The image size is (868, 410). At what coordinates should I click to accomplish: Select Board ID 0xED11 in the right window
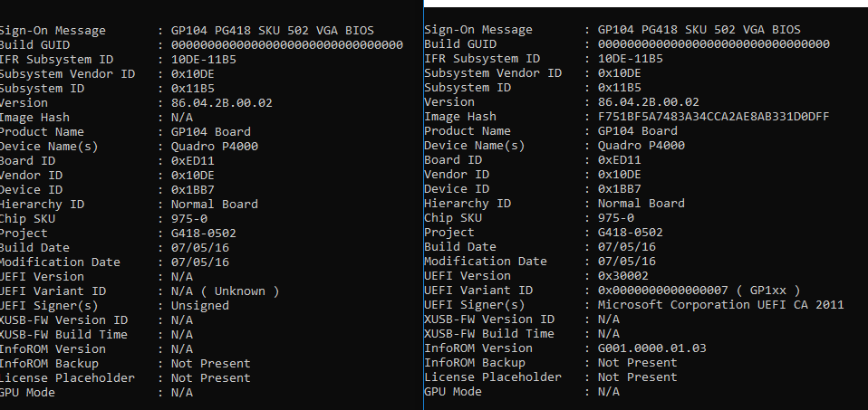pyautogui.click(x=620, y=160)
